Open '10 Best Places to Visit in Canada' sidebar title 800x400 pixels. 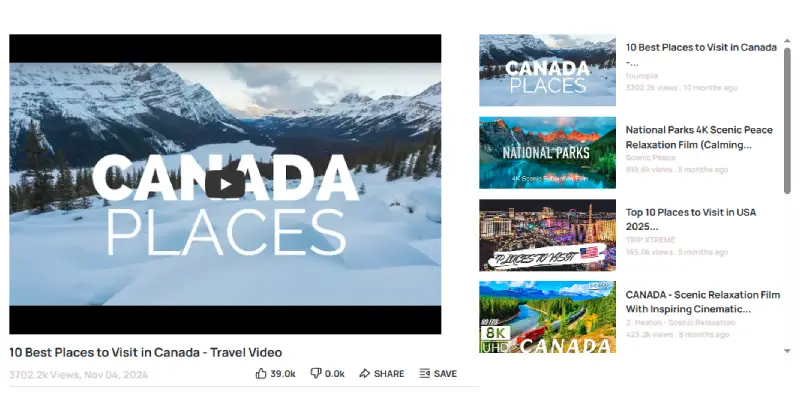701,55
